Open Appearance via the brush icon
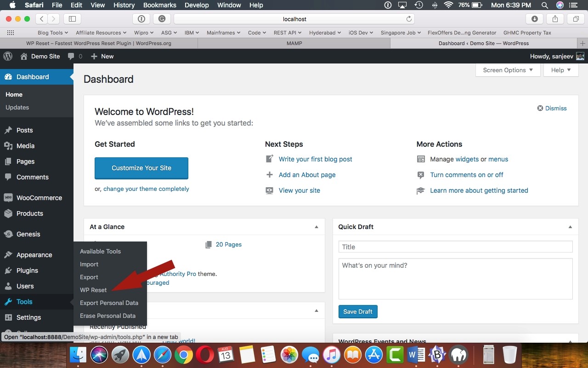The image size is (588, 368). point(10,255)
